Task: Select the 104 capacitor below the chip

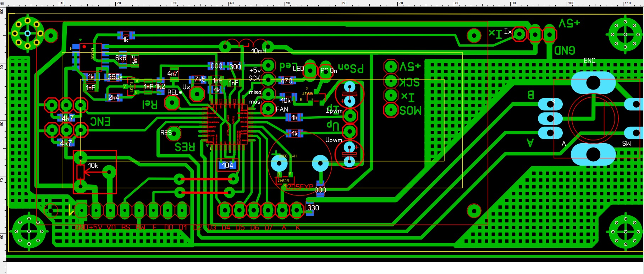Action: 227,165
